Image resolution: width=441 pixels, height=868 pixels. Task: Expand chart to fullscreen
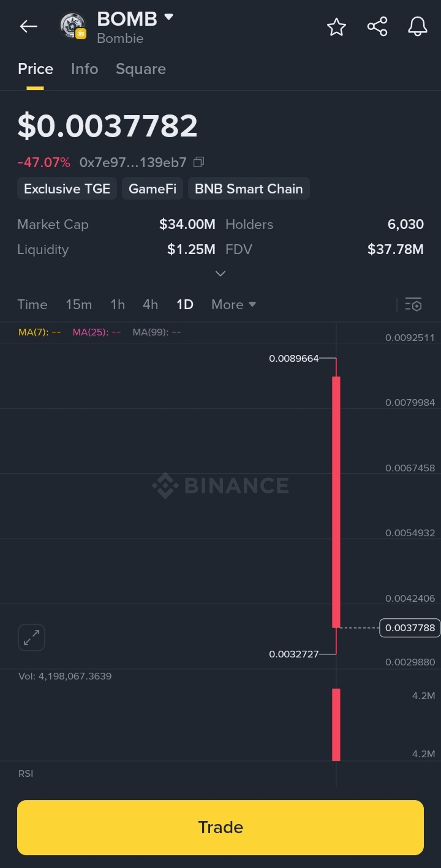[x=31, y=638]
